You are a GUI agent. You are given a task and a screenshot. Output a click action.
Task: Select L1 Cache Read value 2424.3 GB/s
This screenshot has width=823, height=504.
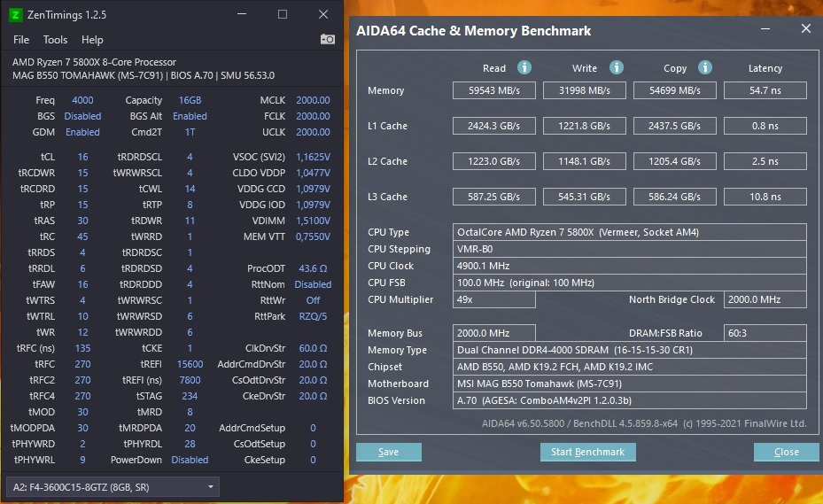(x=494, y=126)
